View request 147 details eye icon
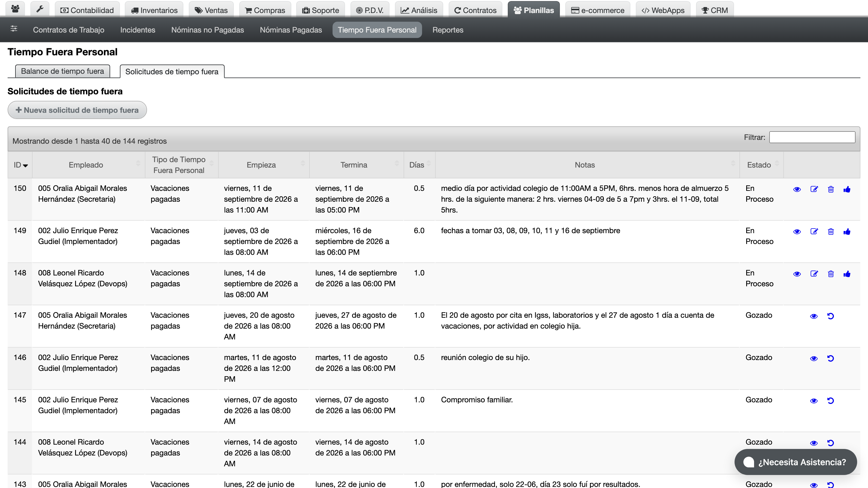This screenshot has width=868, height=488. [x=814, y=316]
